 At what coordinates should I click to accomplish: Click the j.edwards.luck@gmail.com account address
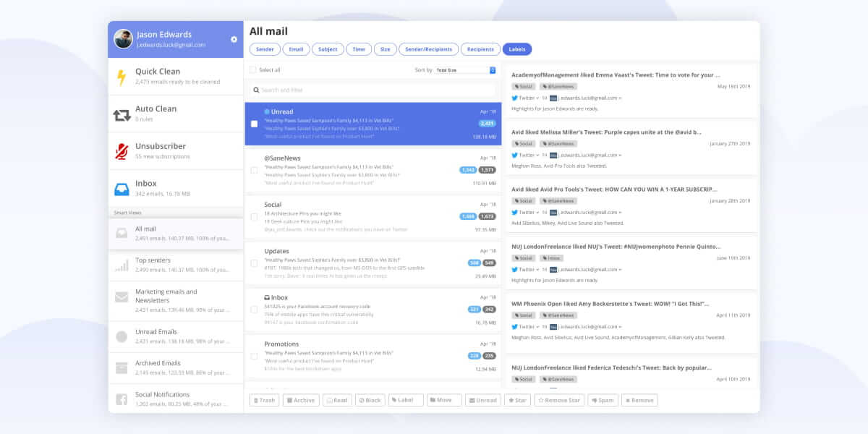(171, 45)
